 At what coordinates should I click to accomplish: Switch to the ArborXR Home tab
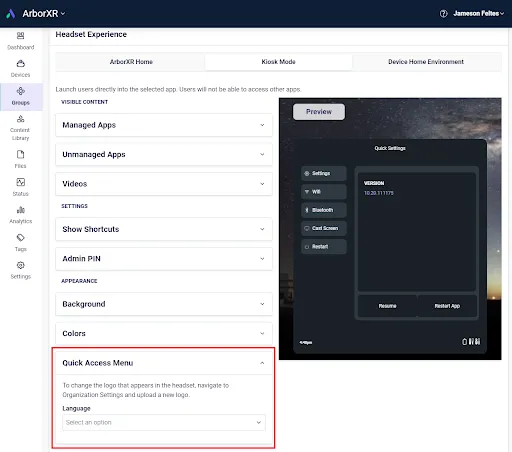tap(131, 62)
